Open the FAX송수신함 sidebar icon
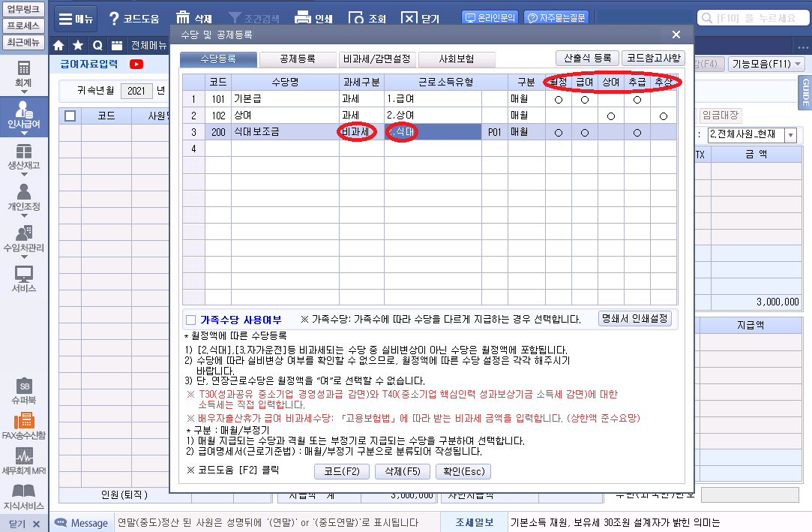The height and width of the screenshot is (532, 812). pos(24,427)
